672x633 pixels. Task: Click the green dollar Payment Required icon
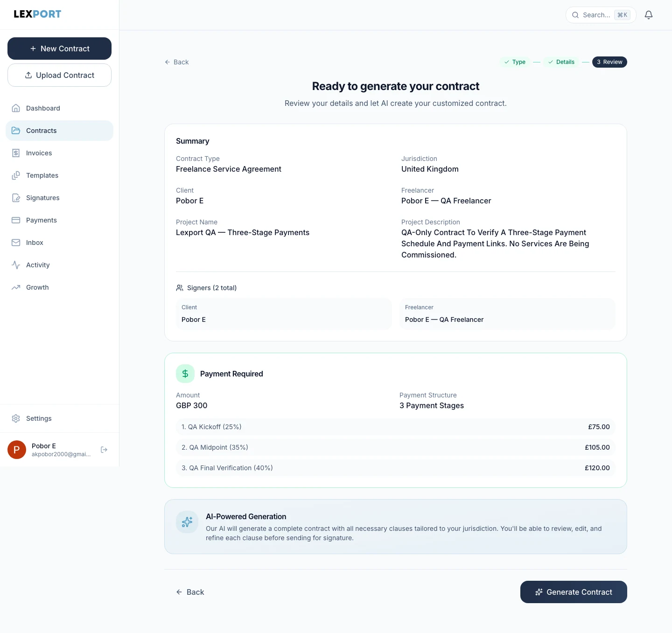coord(185,374)
